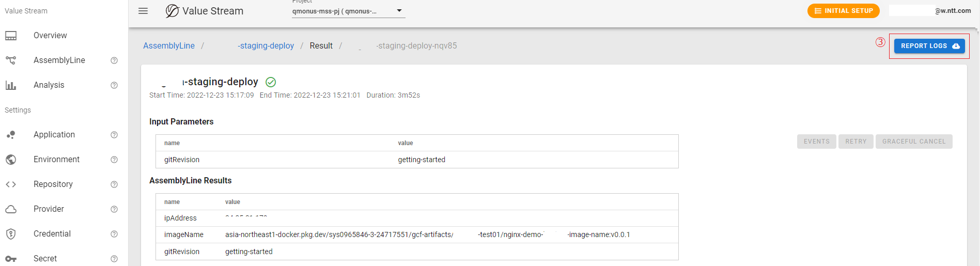Click the help icon next to Application
Screen dimensions: 980x266
[x=114, y=135]
